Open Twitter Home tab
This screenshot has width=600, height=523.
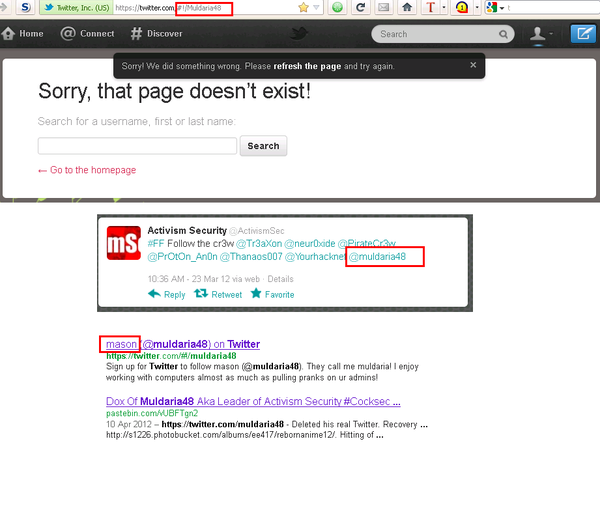click(x=22, y=34)
